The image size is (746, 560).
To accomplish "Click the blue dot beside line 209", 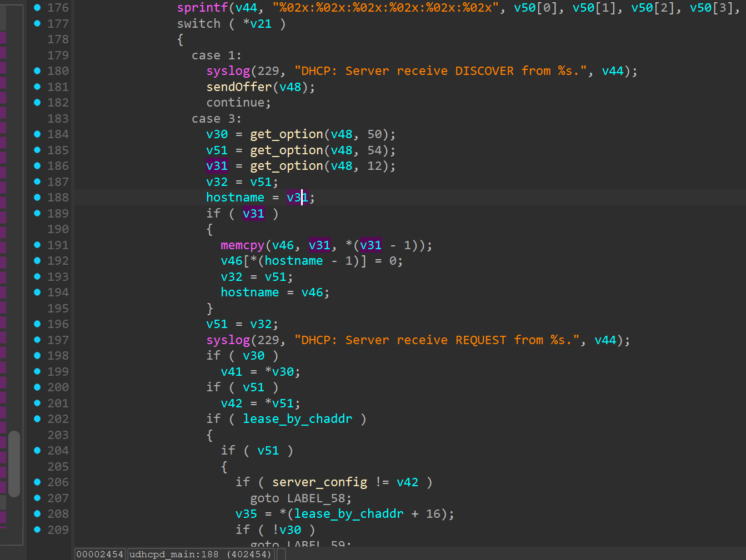I will click(37, 529).
